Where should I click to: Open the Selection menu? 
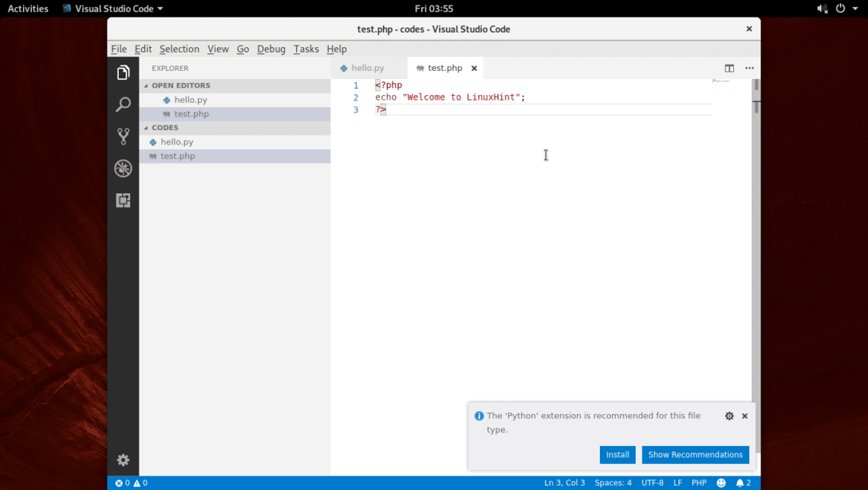179,49
